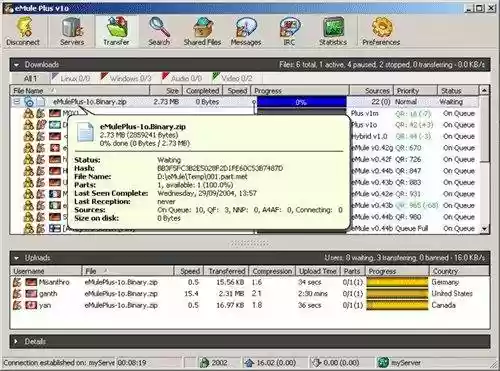500x371 pixels.
Task: Click the 34 secs upload time cell
Action: [310, 282]
